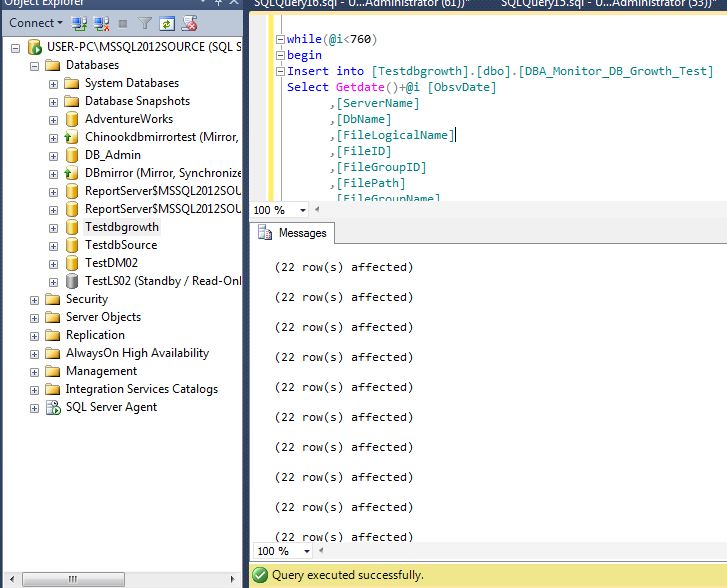
Task: Switch to the SQLQuery16.sql editor tab
Action: [x=362, y=4]
